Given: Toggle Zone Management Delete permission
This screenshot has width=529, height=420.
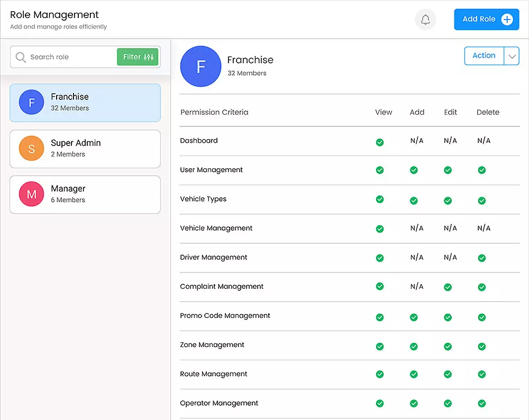Looking at the screenshot, I should [x=482, y=346].
